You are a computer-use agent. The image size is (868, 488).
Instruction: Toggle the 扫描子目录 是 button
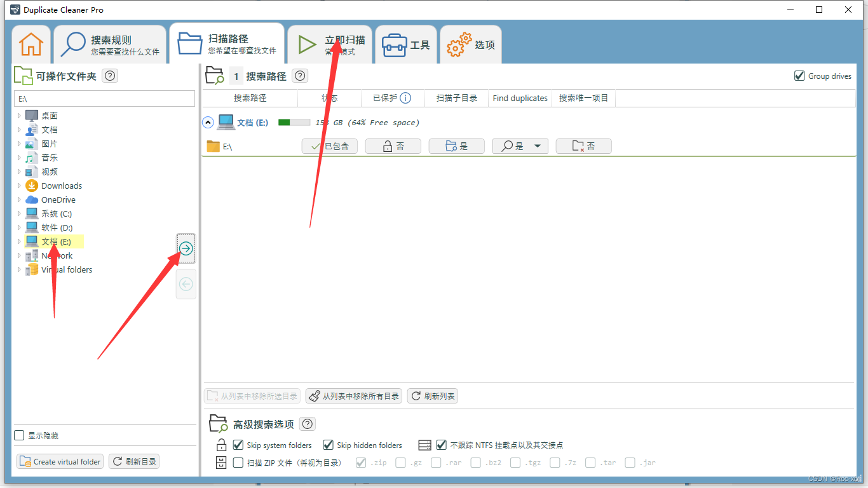pos(456,146)
